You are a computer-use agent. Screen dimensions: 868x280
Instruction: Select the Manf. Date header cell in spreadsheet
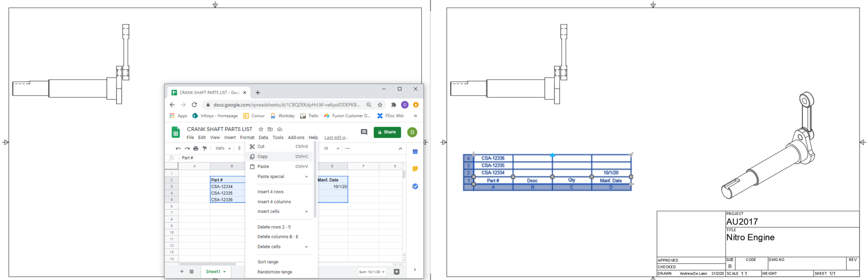[x=332, y=180]
